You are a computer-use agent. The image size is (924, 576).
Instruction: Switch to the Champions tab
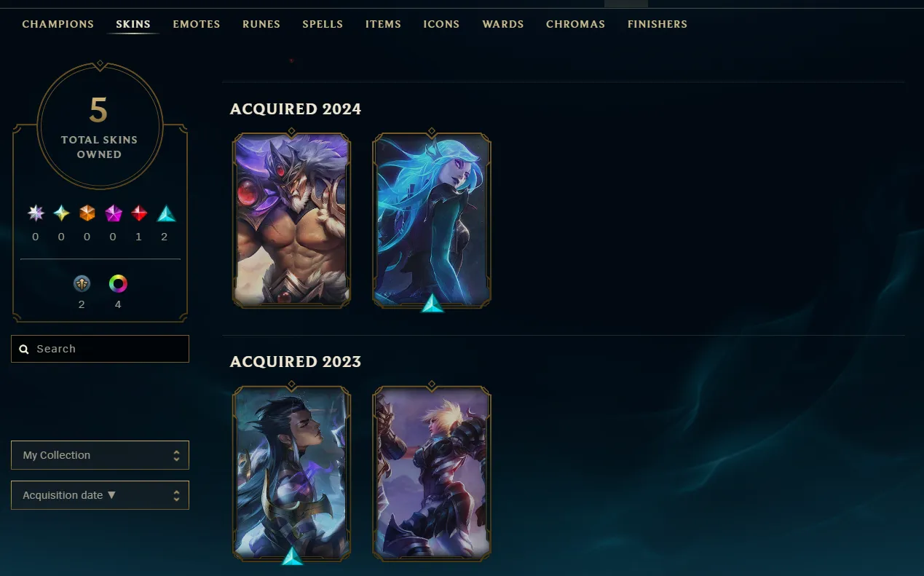coord(58,24)
